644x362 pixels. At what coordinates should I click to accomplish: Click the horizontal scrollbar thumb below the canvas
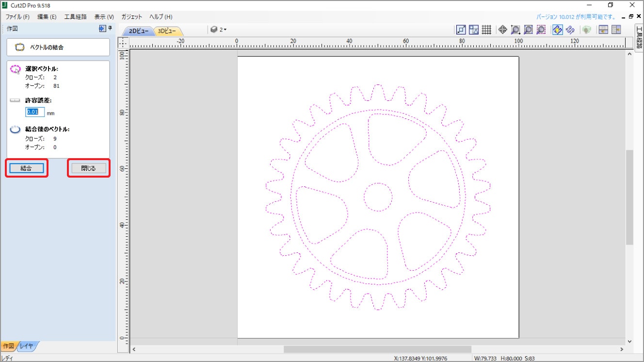[x=377, y=349]
